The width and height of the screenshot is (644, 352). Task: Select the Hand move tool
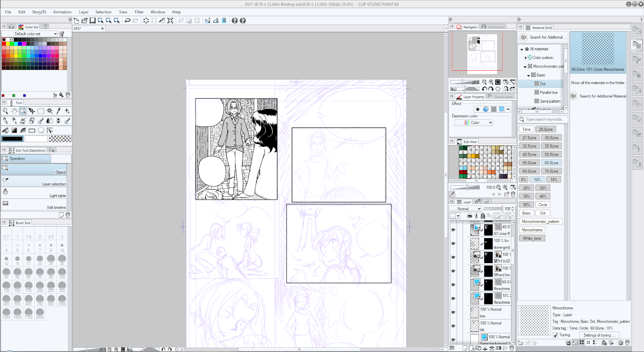(14, 111)
